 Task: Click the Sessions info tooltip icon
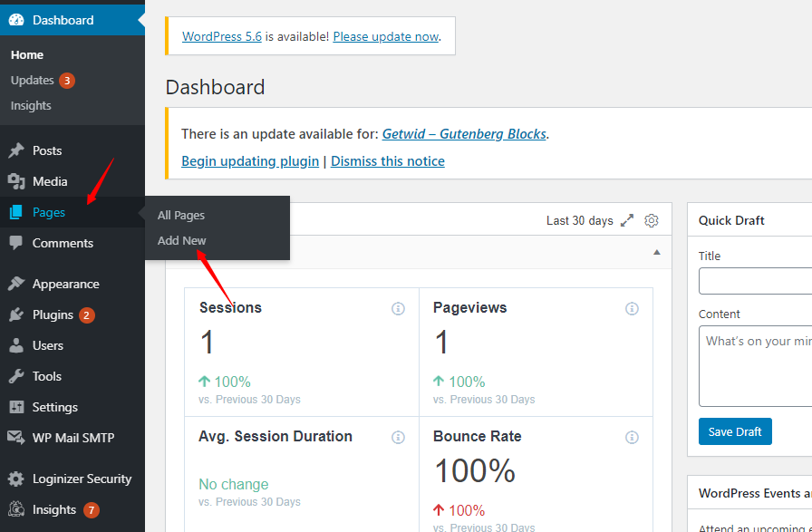pos(398,308)
